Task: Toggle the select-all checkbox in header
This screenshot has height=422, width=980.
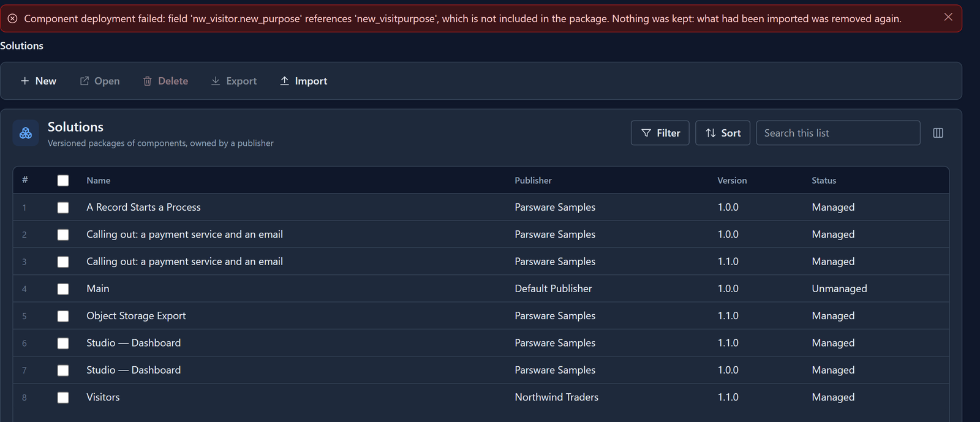Action: [63, 181]
